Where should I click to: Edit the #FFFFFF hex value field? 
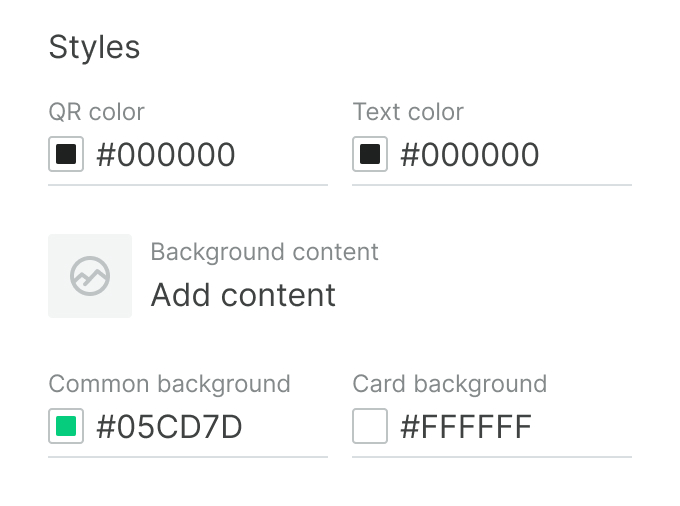[x=466, y=427]
